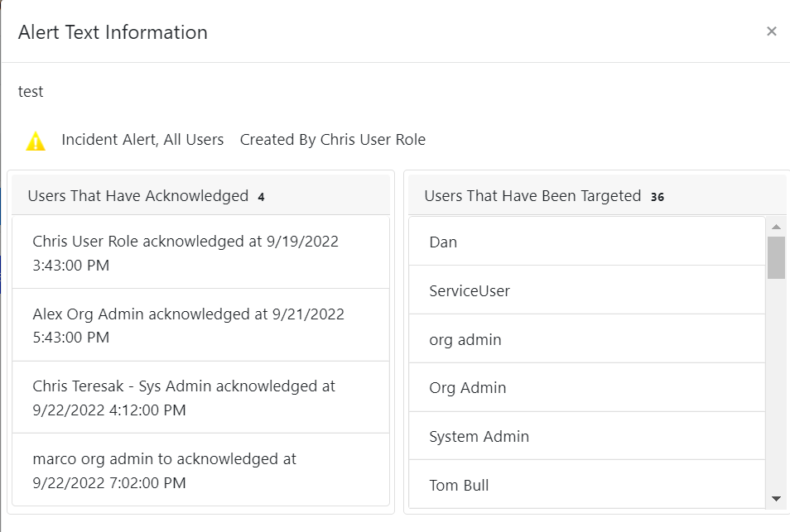Click Created By Chris User Role text
The height and width of the screenshot is (532, 790).
[x=333, y=140]
